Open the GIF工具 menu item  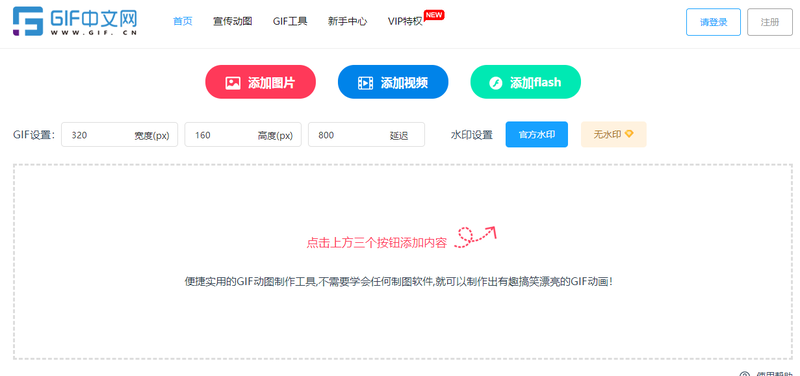290,21
